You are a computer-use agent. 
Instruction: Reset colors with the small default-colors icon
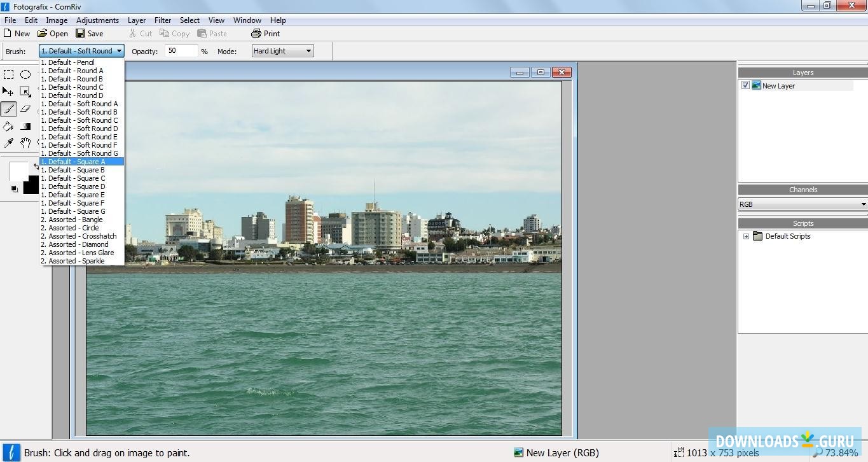coord(14,188)
